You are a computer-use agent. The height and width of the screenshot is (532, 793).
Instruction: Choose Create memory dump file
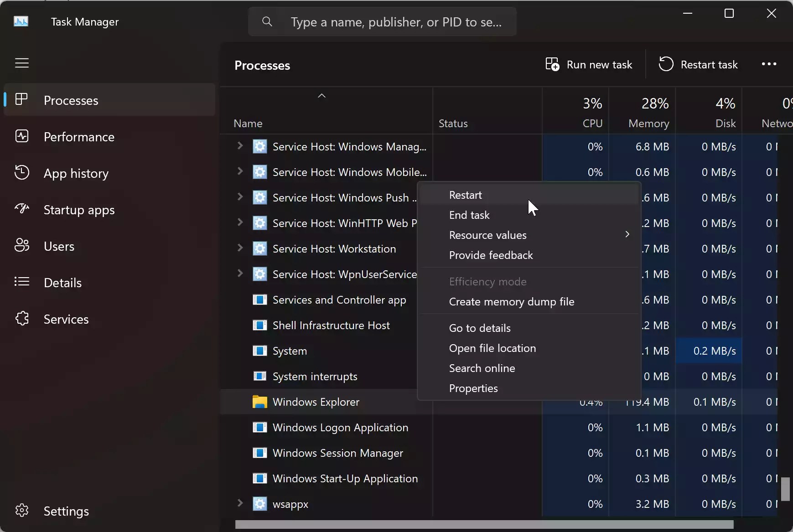[x=512, y=302]
